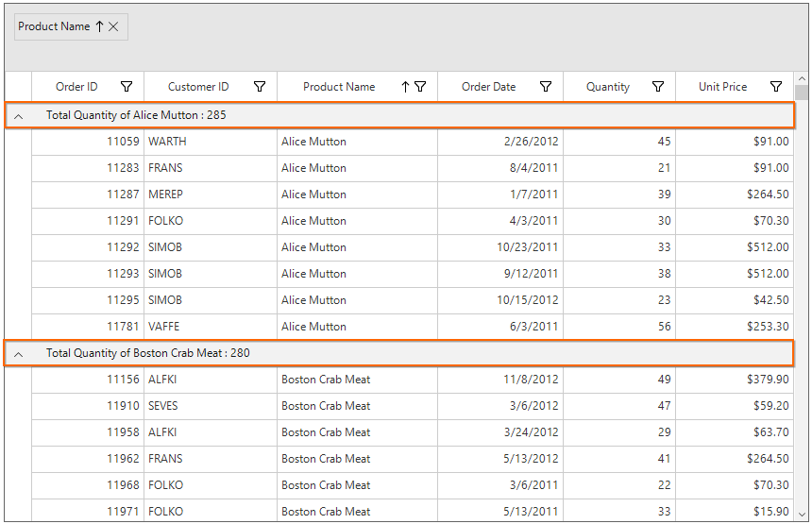812x524 pixels.
Task: Click the sort arrow in Product Name column header
Action: coord(405,87)
